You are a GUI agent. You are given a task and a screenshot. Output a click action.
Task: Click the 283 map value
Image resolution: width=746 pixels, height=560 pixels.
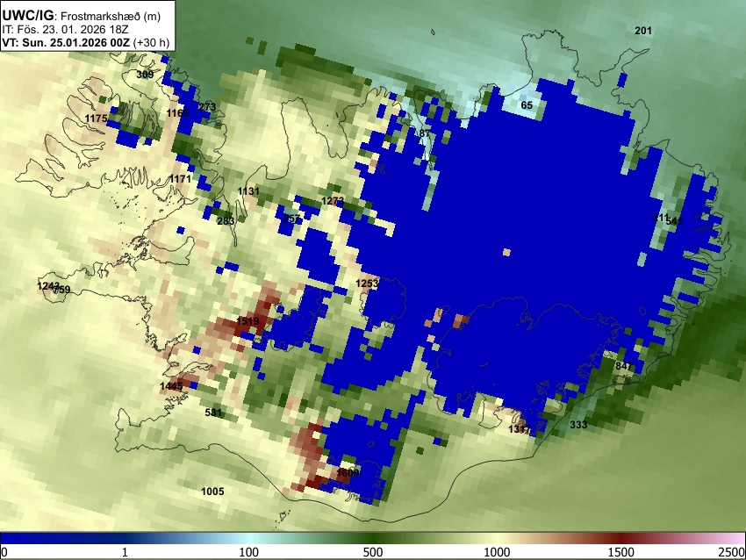[x=226, y=221]
